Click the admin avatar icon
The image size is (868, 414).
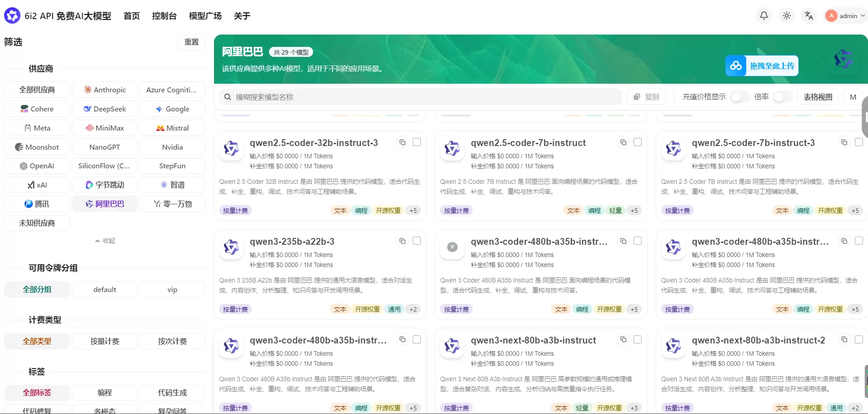click(x=831, y=15)
